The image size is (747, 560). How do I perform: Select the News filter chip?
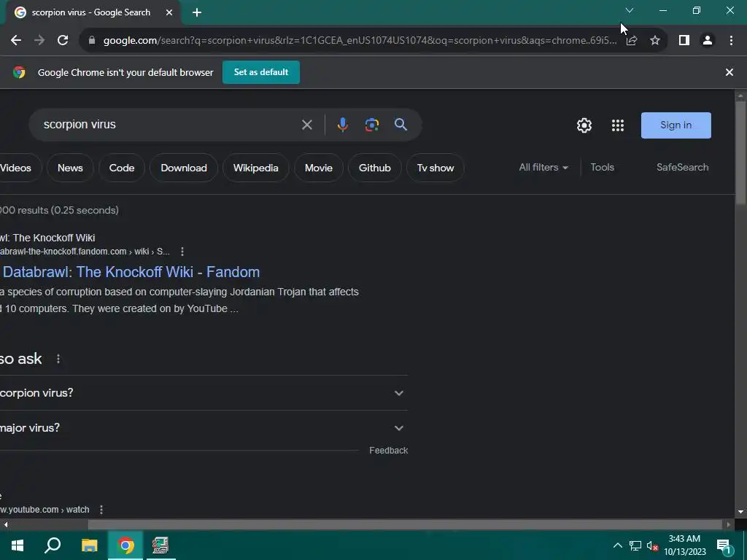coord(70,168)
